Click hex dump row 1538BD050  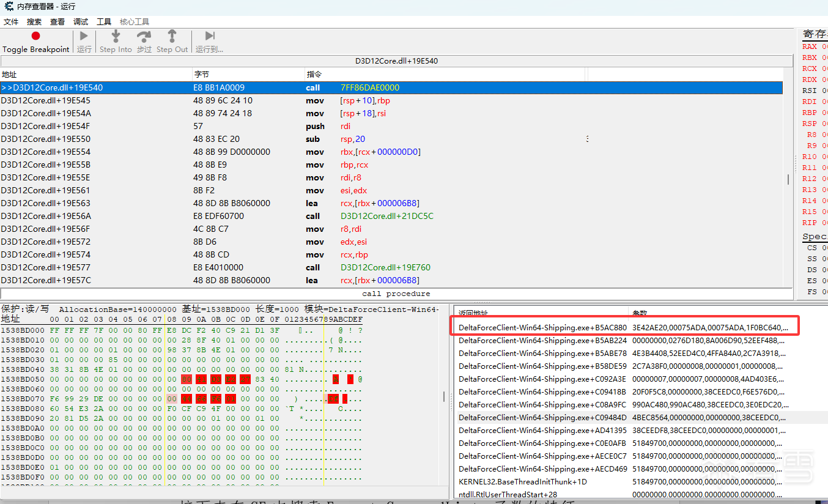click(182, 379)
